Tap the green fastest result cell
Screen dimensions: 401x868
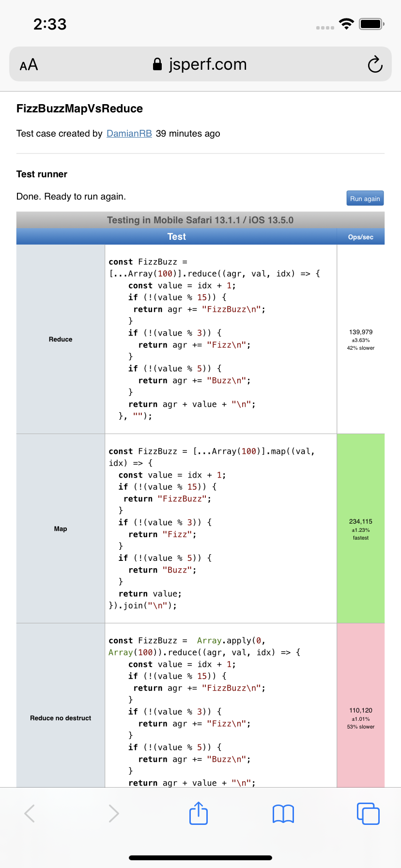pos(361,528)
